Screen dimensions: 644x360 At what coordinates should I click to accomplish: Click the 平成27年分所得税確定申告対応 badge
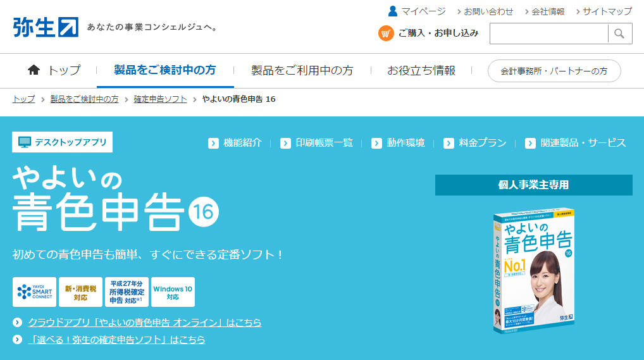coord(127,292)
